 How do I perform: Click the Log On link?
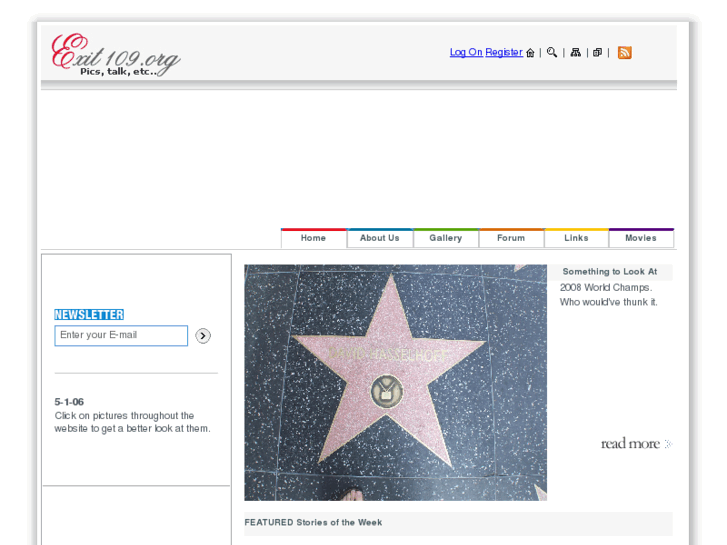466,52
